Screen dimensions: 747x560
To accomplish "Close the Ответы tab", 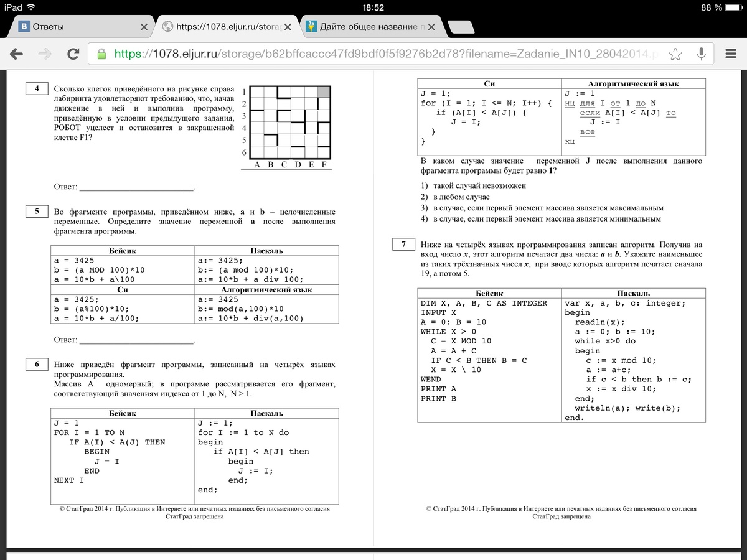I will pyautogui.click(x=144, y=27).
